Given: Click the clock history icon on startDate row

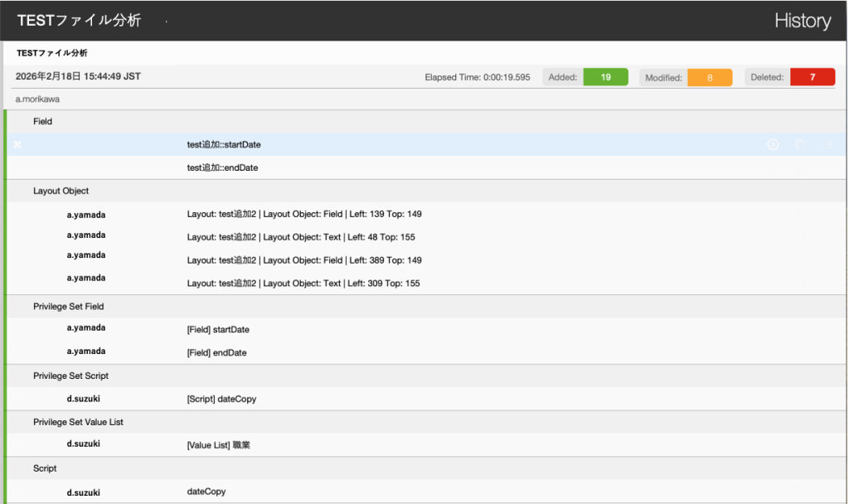Looking at the screenshot, I should 827,144.
